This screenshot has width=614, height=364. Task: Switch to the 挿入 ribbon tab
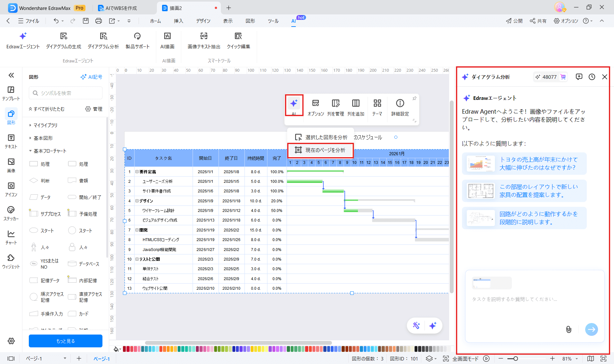(x=178, y=21)
